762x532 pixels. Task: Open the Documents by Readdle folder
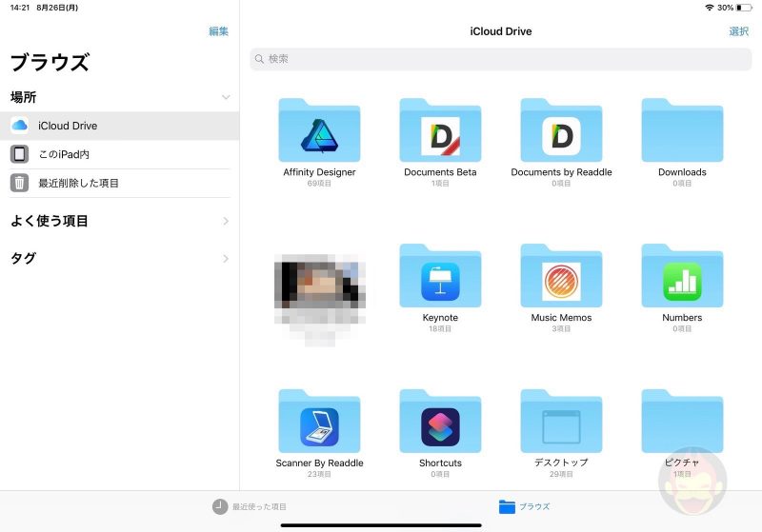pos(561,130)
